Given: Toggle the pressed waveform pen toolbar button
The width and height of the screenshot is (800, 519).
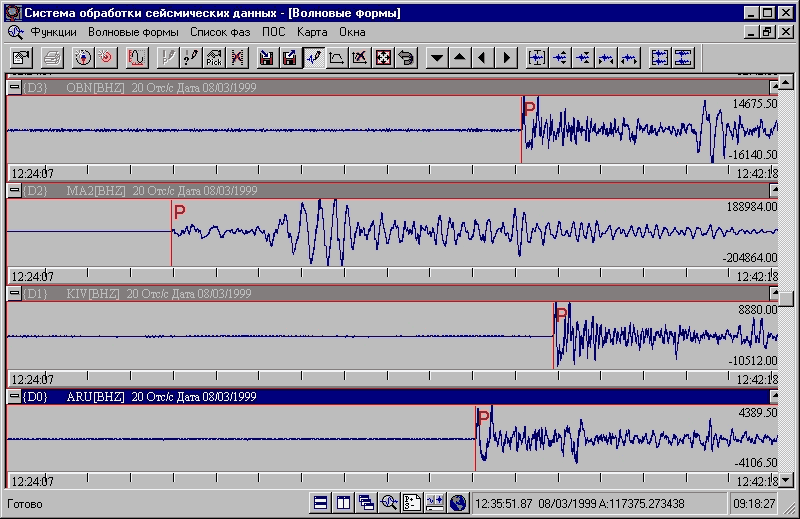Looking at the screenshot, I should pyautogui.click(x=314, y=57).
